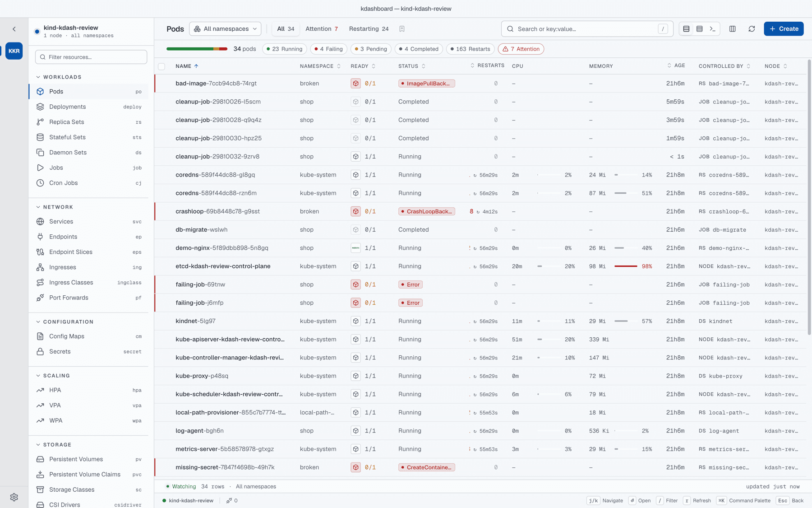
Task: Toggle the 3 Pending filter chip
Action: point(371,49)
